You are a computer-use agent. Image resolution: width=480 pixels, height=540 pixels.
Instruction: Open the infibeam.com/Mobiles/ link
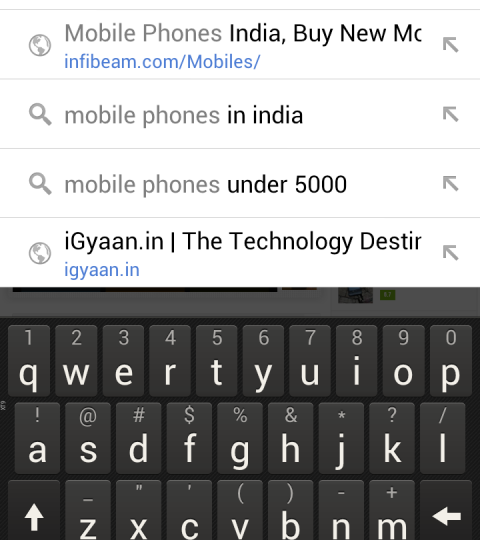pos(162,62)
